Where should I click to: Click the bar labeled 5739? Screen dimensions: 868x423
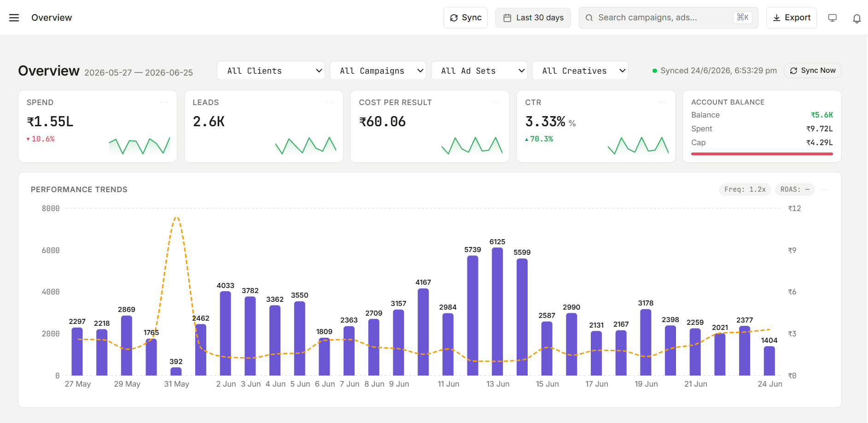point(472,316)
